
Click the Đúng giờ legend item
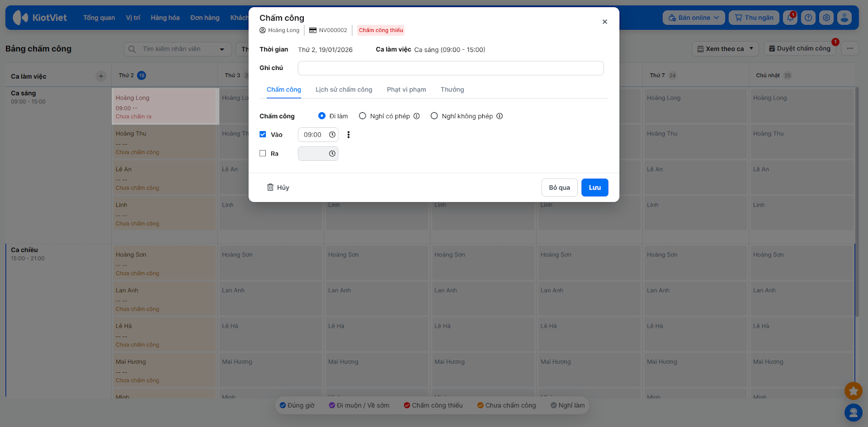click(297, 405)
